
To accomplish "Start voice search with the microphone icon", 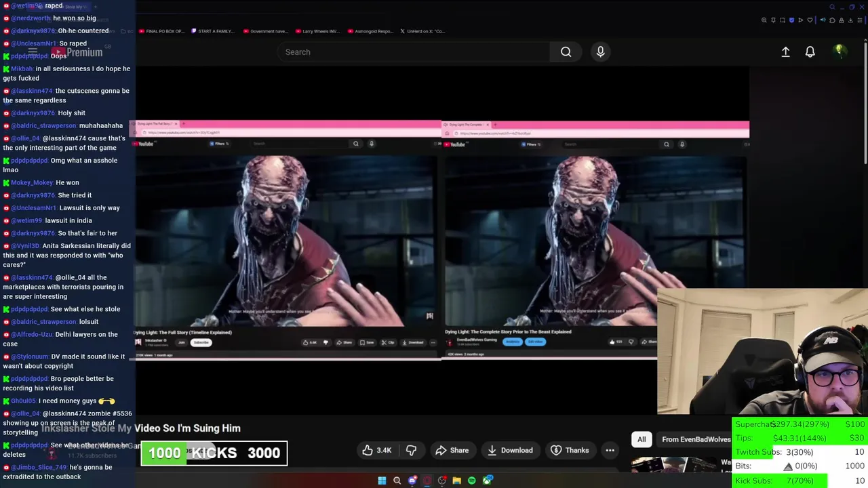I will tap(600, 52).
